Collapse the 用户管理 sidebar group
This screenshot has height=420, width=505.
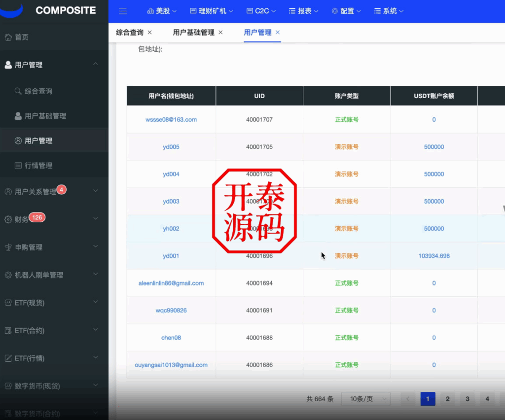[96, 64]
